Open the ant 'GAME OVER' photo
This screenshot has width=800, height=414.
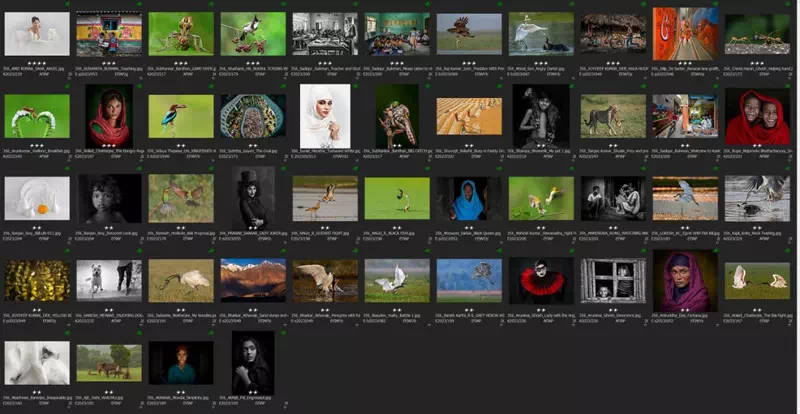pos(181,34)
